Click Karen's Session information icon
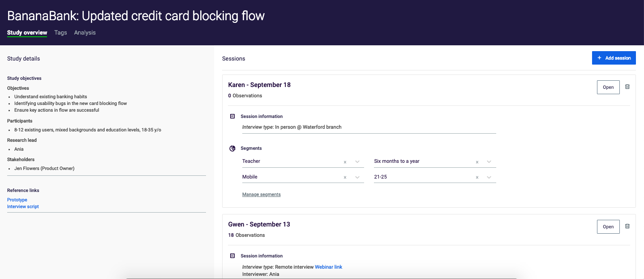This screenshot has height=279, width=644. [232, 117]
